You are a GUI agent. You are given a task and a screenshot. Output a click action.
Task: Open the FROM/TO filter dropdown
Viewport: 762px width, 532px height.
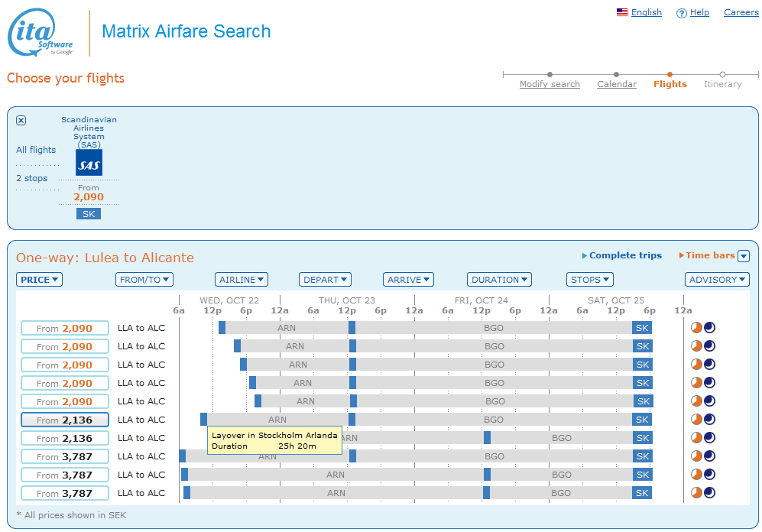point(144,279)
